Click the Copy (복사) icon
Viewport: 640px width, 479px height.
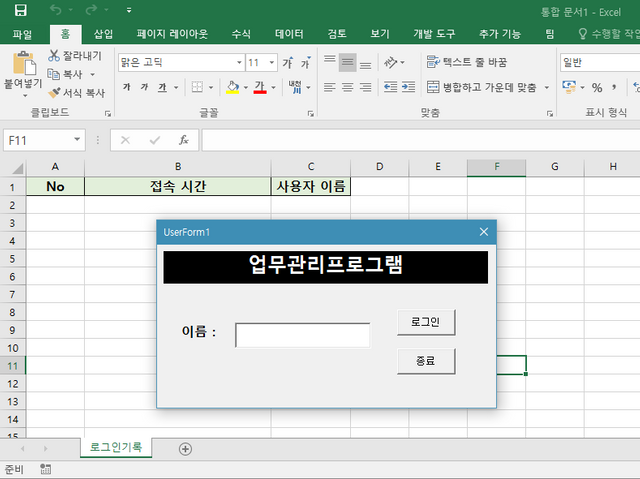(53, 74)
